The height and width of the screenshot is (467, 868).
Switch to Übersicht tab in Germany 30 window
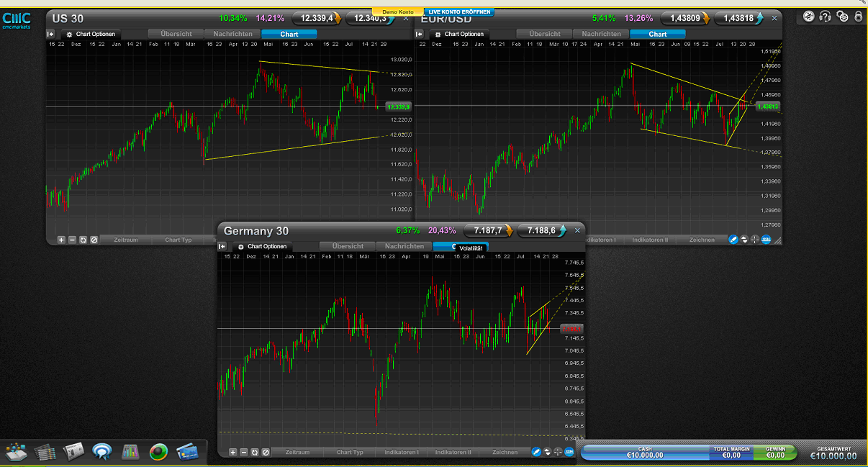click(348, 246)
